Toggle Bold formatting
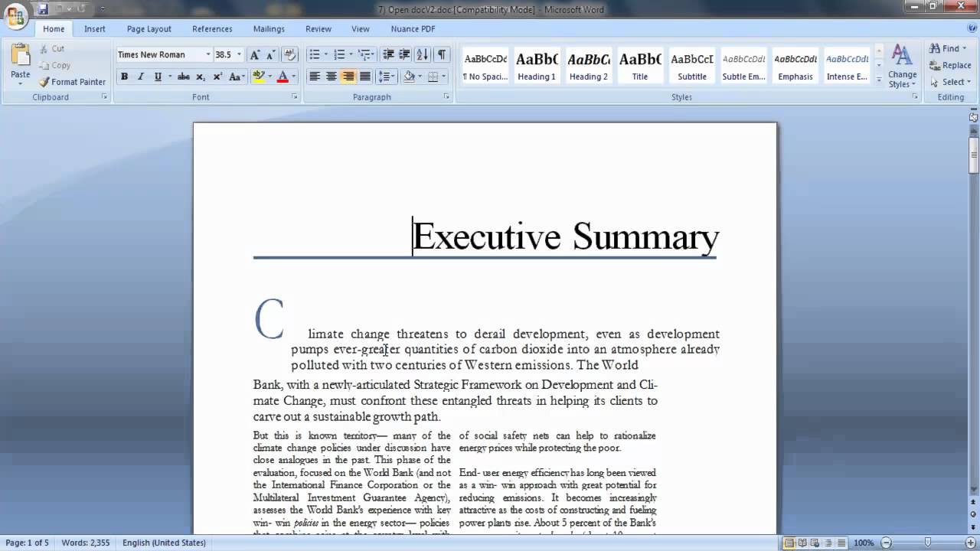980x551 pixels. [x=124, y=77]
